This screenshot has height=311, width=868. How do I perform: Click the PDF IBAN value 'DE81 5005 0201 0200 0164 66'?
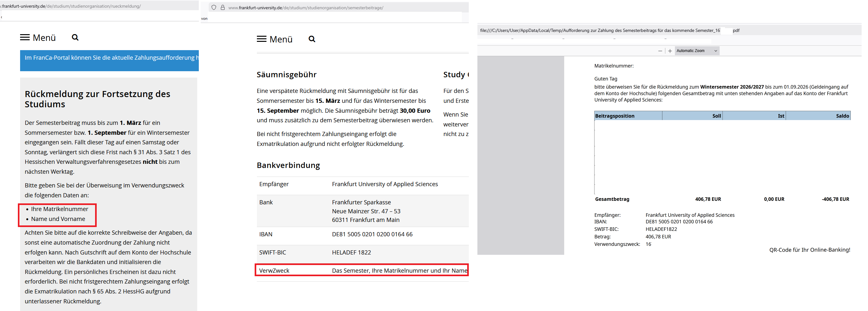click(x=679, y=222)
